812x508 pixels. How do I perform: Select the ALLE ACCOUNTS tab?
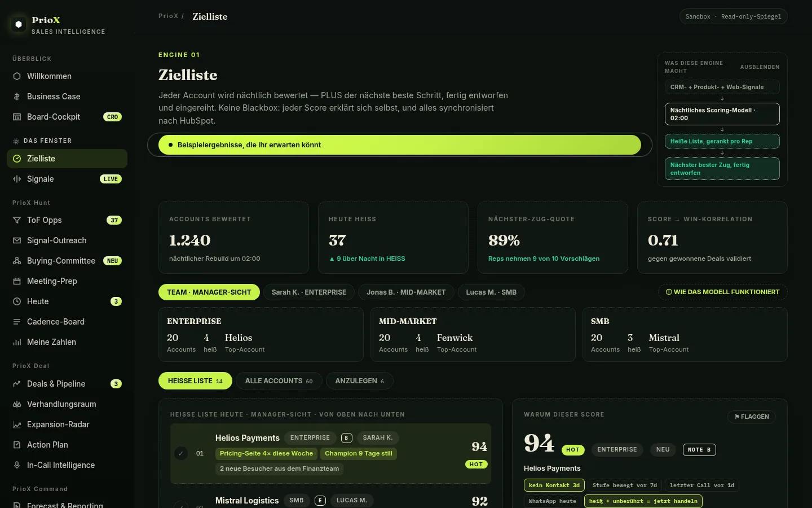click(x=279, y=381)
